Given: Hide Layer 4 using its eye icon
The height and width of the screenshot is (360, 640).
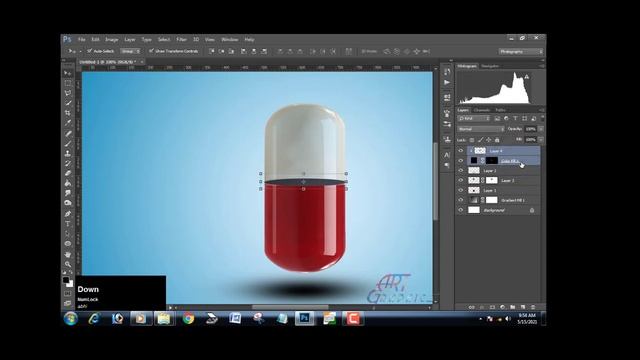Looking at the screenshot, I should point(461,151).
